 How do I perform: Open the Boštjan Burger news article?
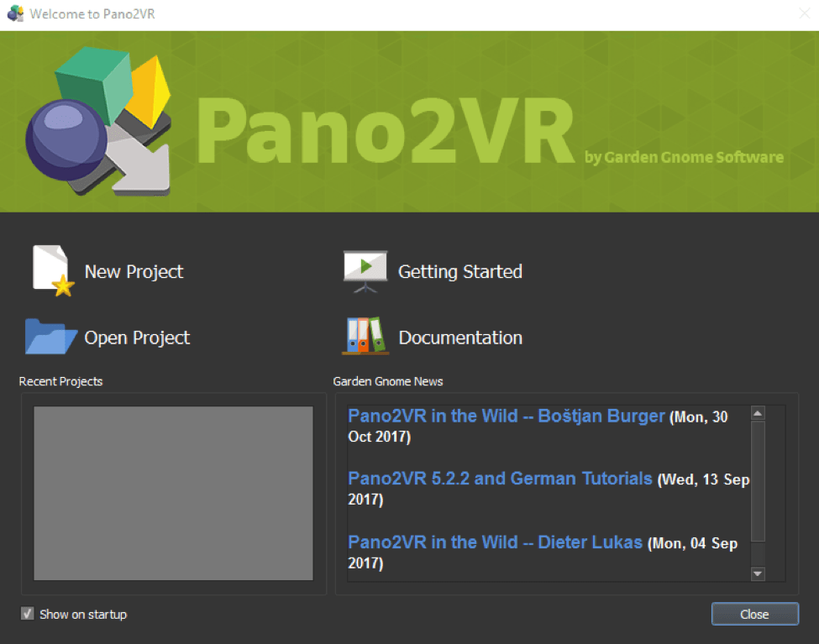[504, 416]
